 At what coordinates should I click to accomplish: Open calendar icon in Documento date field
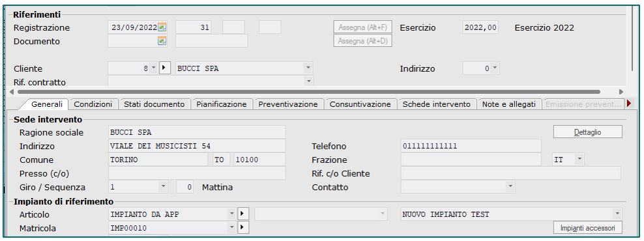[x=162, y=41]
